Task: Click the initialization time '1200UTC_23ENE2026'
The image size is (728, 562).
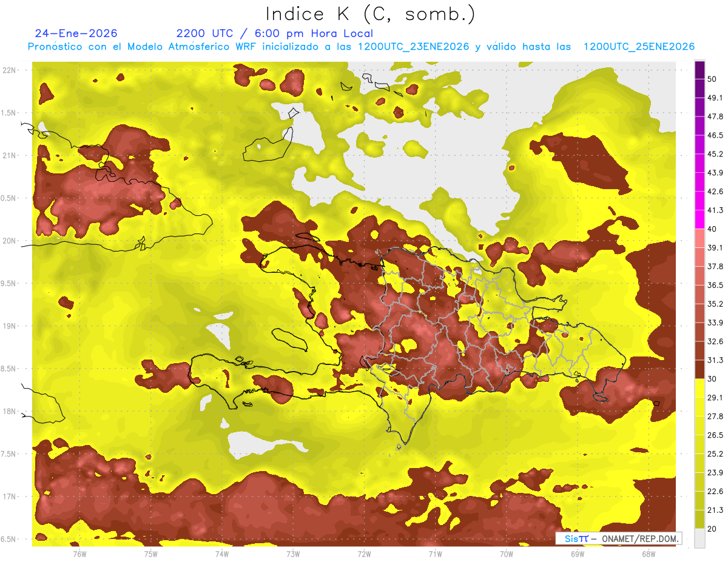Action: point(413,47)
